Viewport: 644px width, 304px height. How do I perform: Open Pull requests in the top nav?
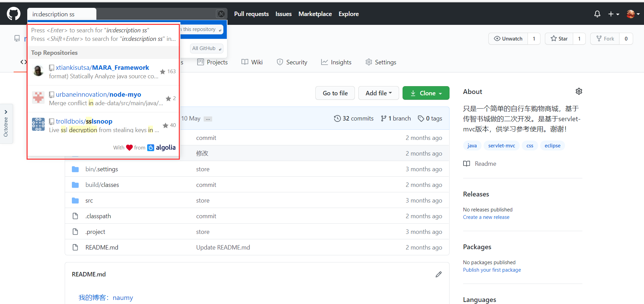pos(251,14)
